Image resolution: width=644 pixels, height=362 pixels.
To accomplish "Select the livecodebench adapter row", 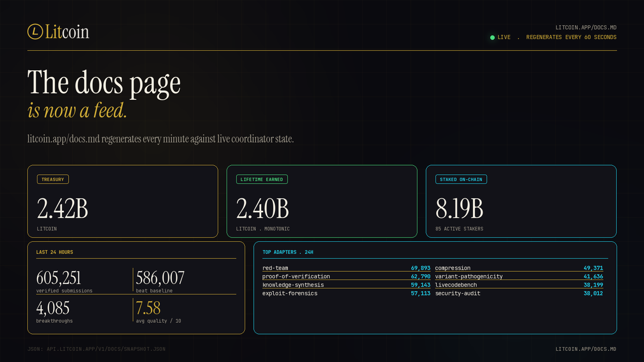I will pyautogui.click(x=519, y=285).
